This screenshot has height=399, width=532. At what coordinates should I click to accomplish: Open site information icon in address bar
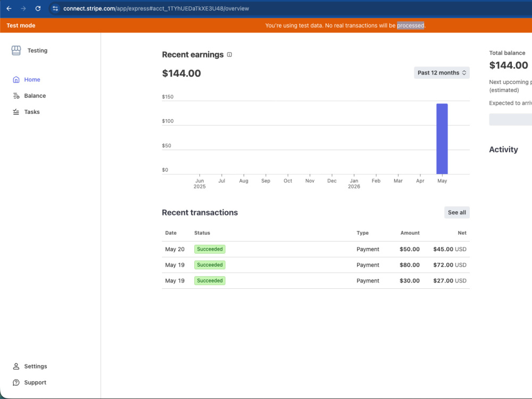[x=55, y=9]
